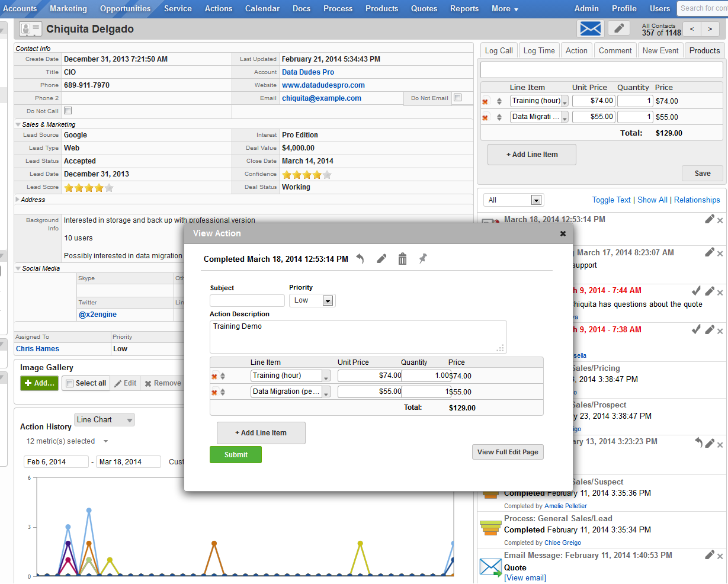The height and width of the screenshot is (584, 728).
Task: Remove Training line item in Products panel
Action: 485,101
